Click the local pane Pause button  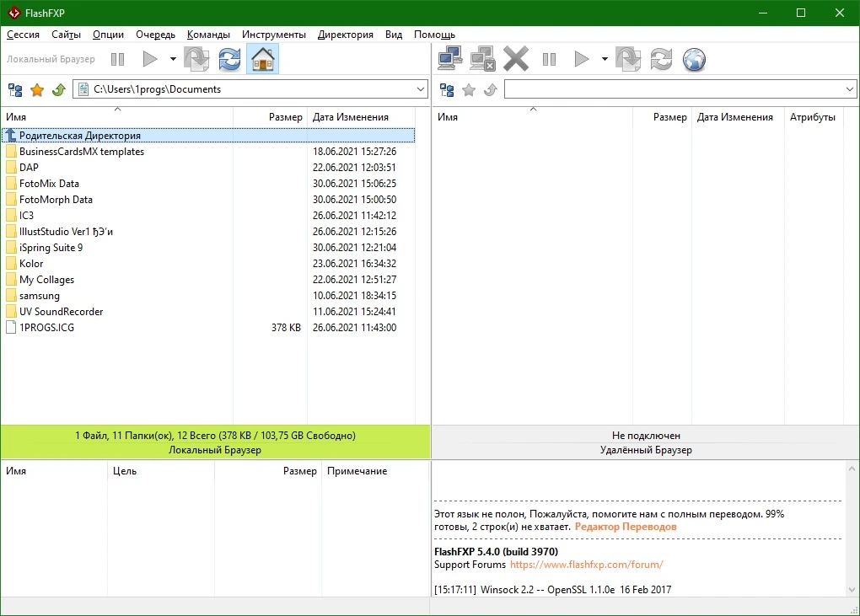click(x=117, y=59)
